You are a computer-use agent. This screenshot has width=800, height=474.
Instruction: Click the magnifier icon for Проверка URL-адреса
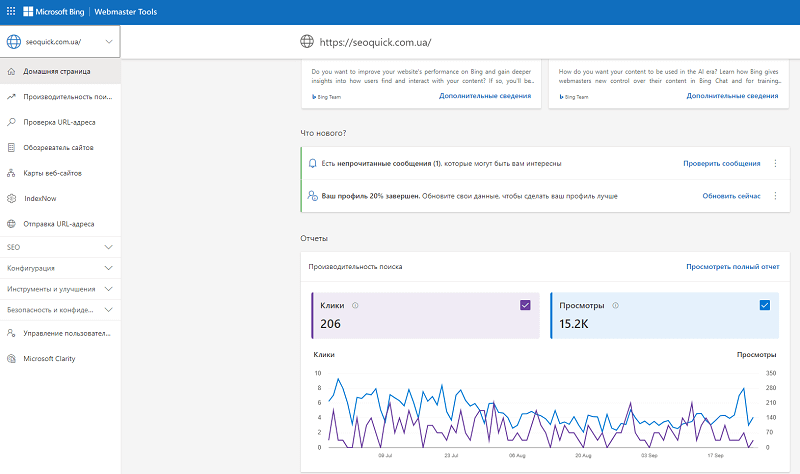click(x=11, y=122)
